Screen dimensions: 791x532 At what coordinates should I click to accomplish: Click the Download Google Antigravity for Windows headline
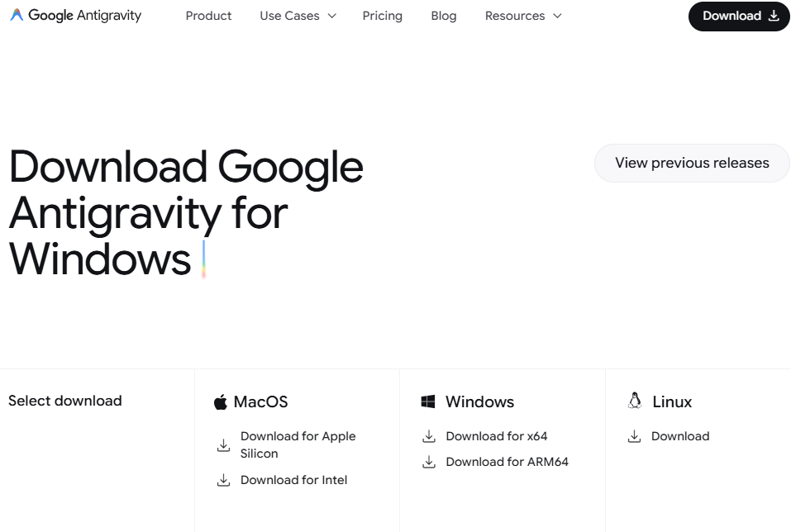(x=186, y=213)
